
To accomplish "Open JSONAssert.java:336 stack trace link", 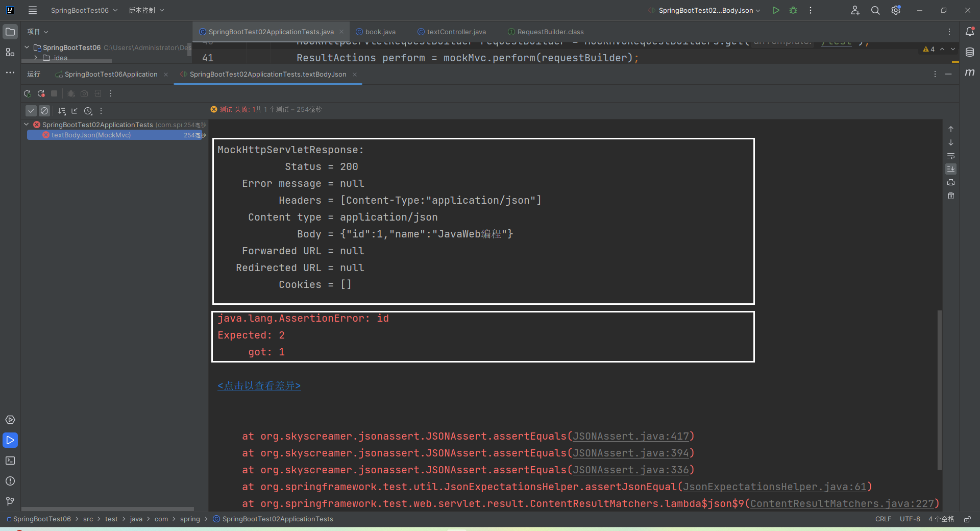I will [x=631, y=470].
